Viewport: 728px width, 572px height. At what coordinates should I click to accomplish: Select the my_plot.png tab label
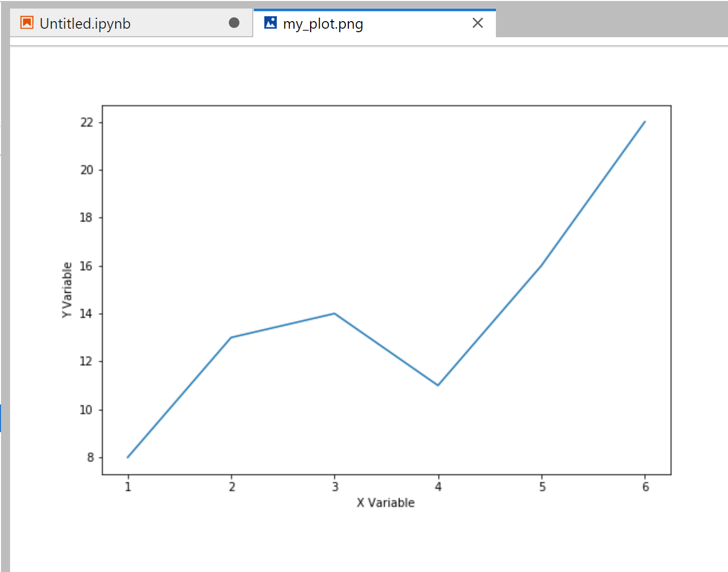(x=323, y=24)
